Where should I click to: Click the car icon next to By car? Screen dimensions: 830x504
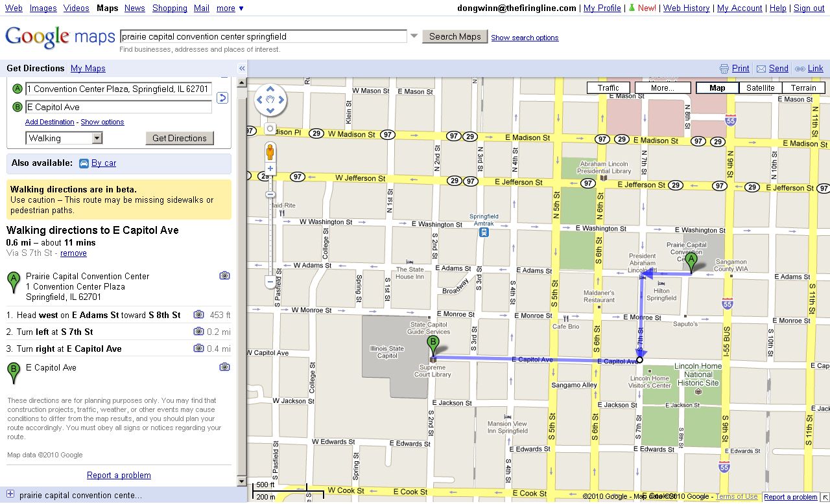(x=84, y=163)
